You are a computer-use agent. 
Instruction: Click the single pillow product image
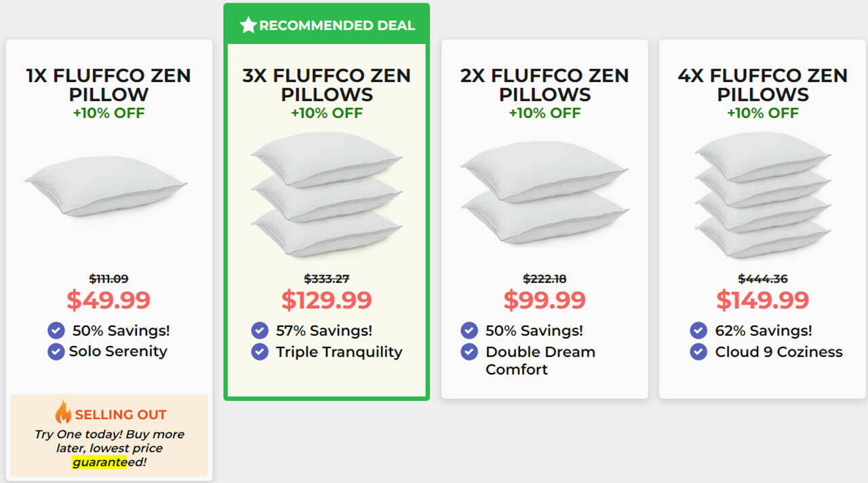(x=106, y=186)
